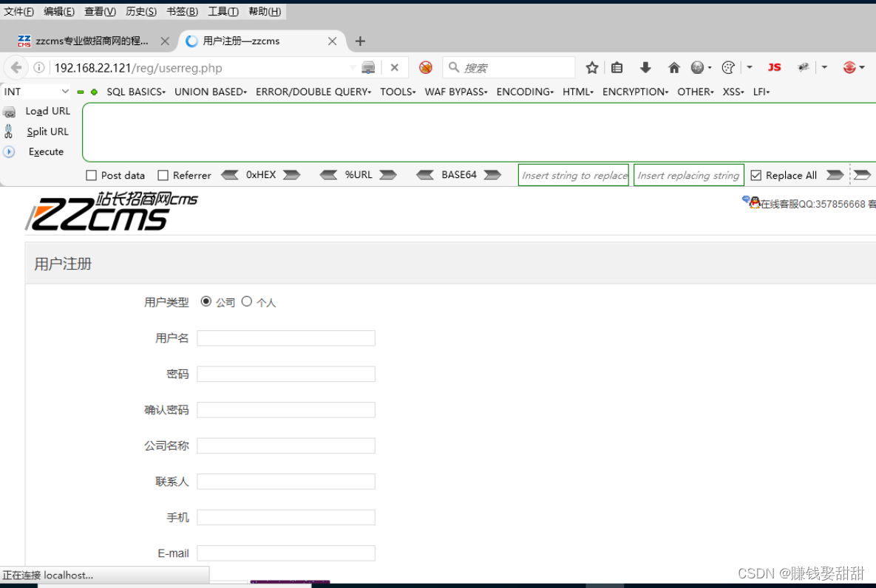
Task: Open the WAF BYPASS dropdown
Action: click(456, 92)
